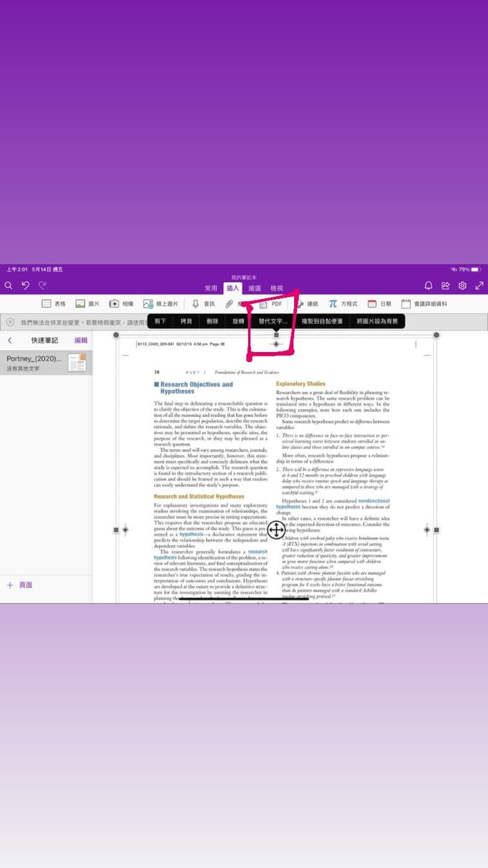The width and height of the screenshot is (488, 868).
Task: Undo the last action
Action: point(26,286)
